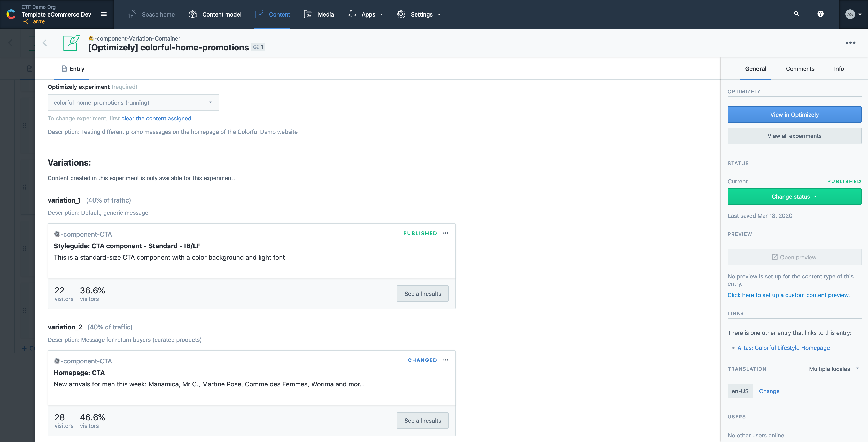Image resolution: width=868 pixels, height=442 pixels.
Task: Open the search magnifier icon
Action: [796, 14]
